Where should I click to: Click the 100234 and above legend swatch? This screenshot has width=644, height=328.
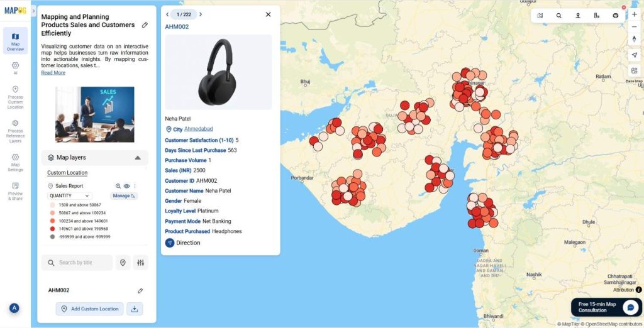point(52,221)
